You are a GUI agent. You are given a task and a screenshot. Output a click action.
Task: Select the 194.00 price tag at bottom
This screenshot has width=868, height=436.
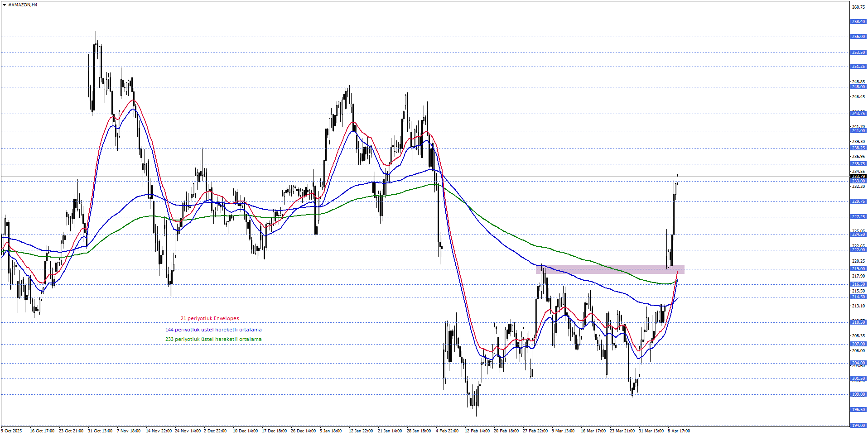click(858, 426)
